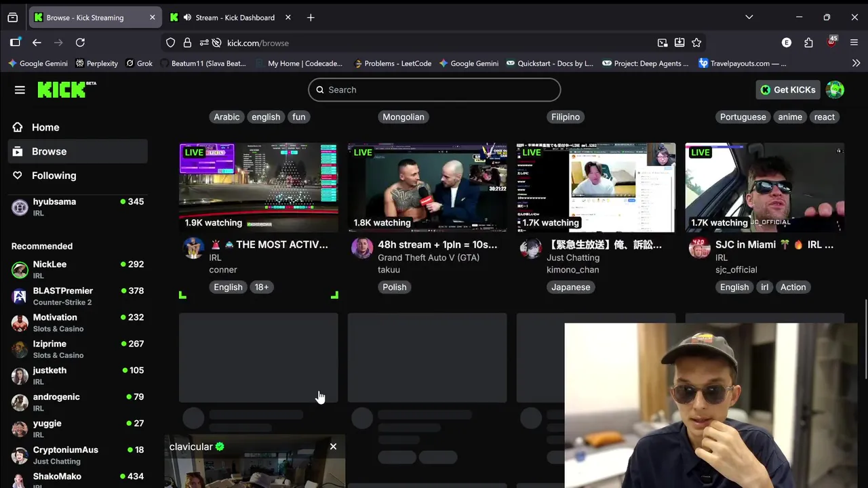868x488 pixels.
Task: Open kimono_chan's stream thumbnail
Action: (x=596, y=187)
